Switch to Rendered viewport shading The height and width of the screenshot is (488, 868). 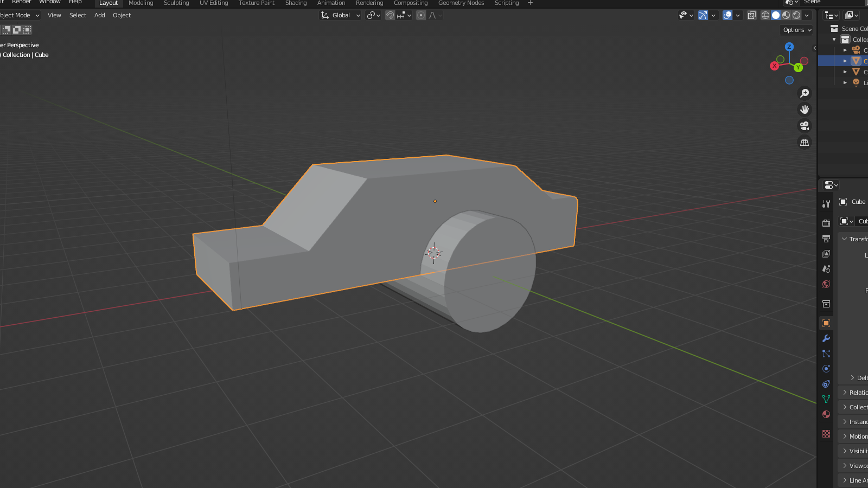796,15
